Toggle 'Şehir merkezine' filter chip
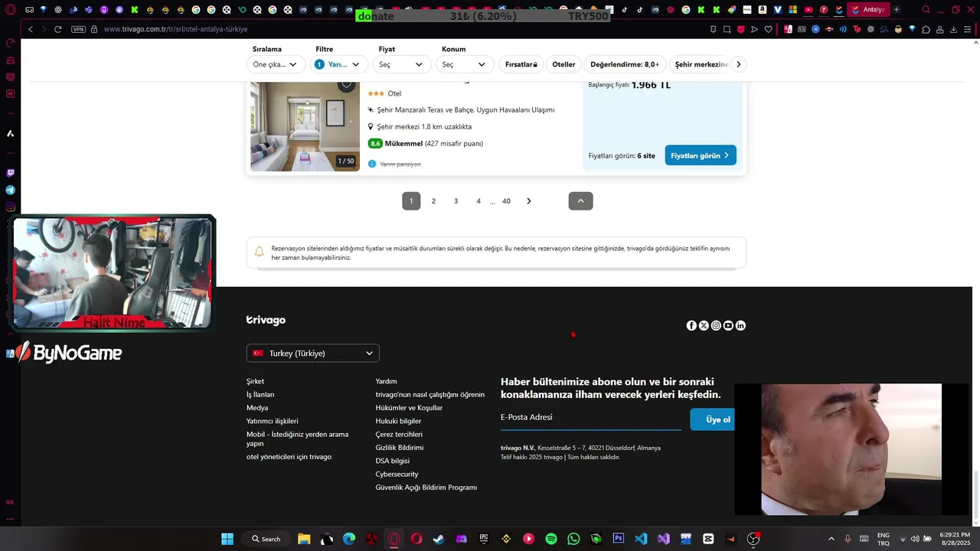This screenshot has width=980, height=551. pos(701,64)
